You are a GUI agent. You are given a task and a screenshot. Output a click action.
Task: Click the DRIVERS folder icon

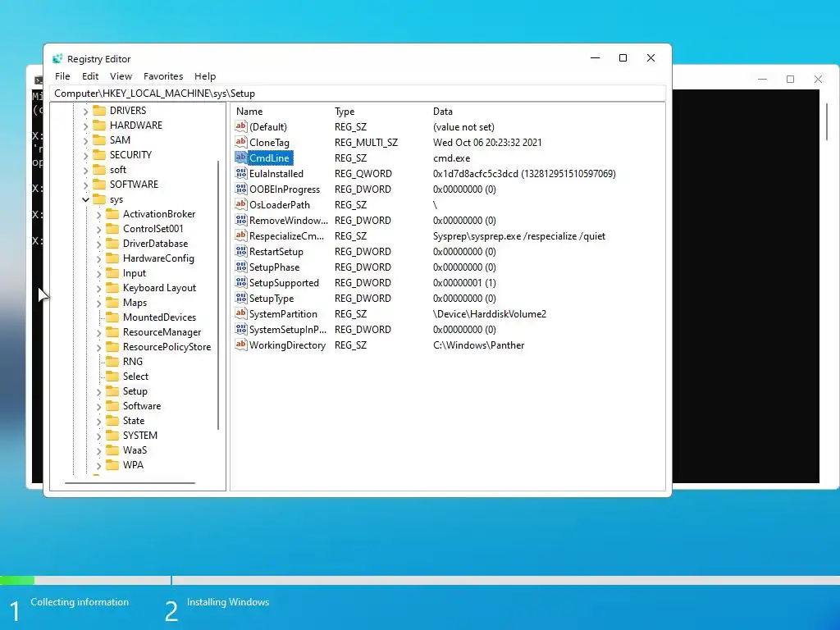tap(99, 111)
